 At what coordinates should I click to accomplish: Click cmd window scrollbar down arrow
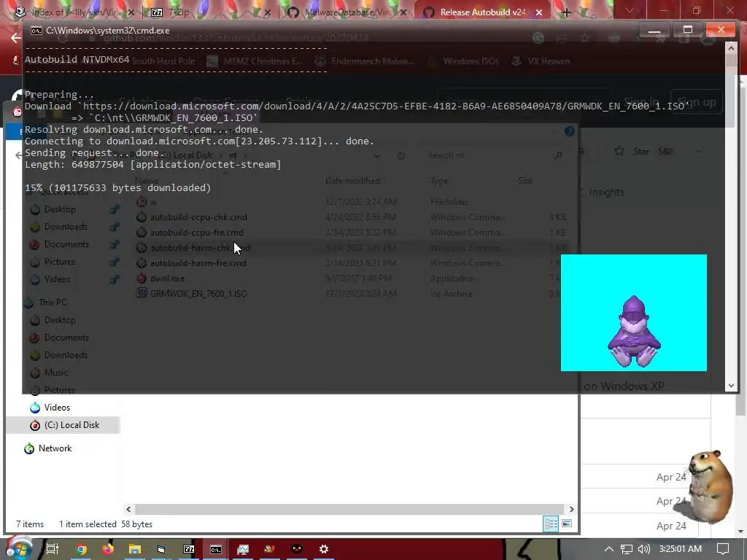click(731, 386)
